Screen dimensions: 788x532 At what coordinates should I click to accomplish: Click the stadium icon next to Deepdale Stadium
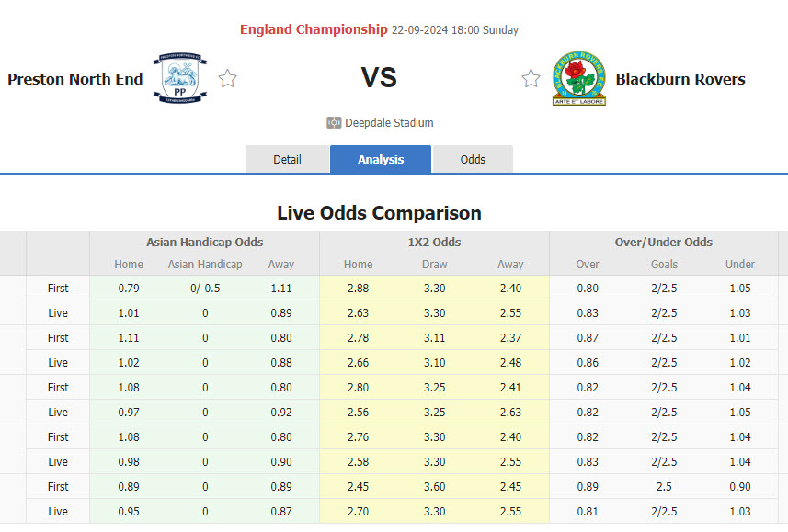(333, 122)
